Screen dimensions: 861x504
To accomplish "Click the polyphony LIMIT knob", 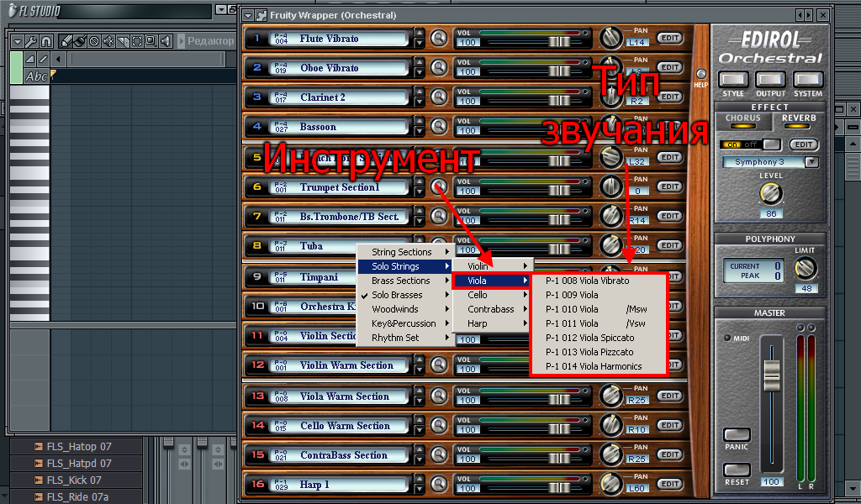I will (x=806, y=268).
